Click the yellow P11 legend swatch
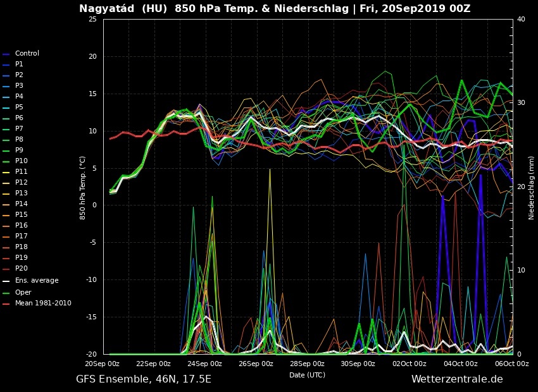This screenshot has height=392, width=538. (6, 172)
